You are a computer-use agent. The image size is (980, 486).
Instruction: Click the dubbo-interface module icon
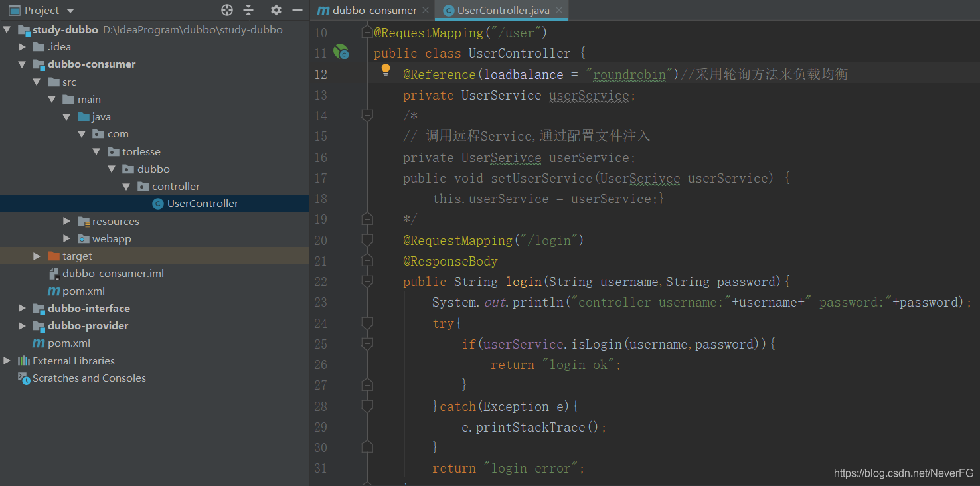[x=39, y=309]
